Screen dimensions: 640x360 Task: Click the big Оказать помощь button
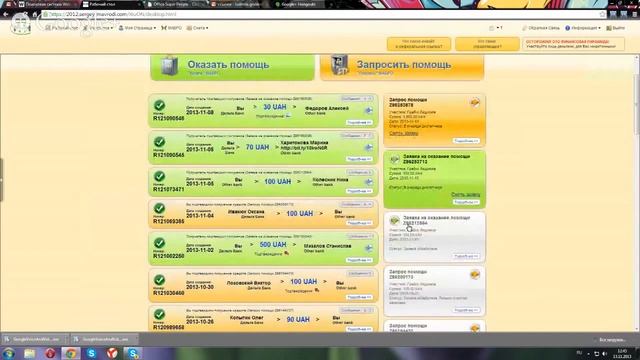pos(232,67)
